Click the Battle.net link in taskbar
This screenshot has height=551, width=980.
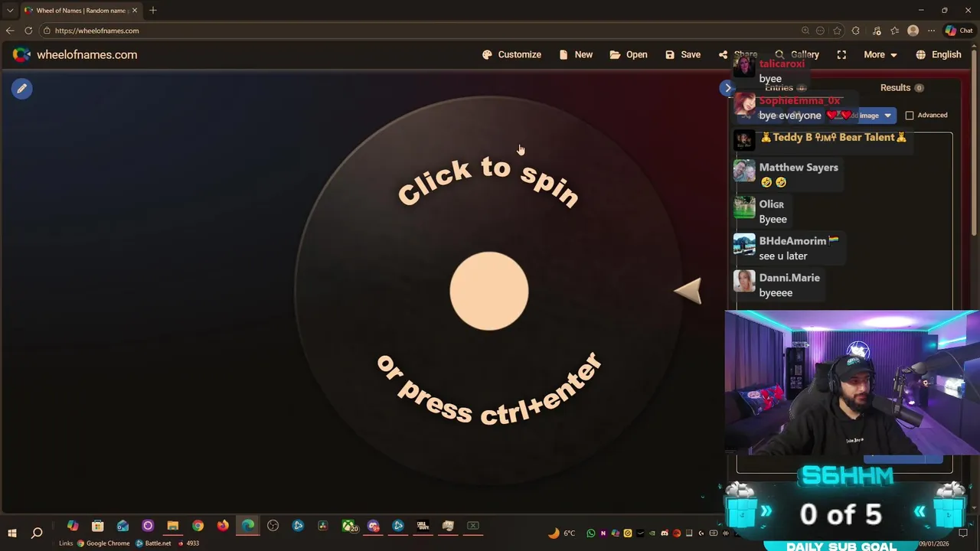pyautogui.click(x=153, y=543)
